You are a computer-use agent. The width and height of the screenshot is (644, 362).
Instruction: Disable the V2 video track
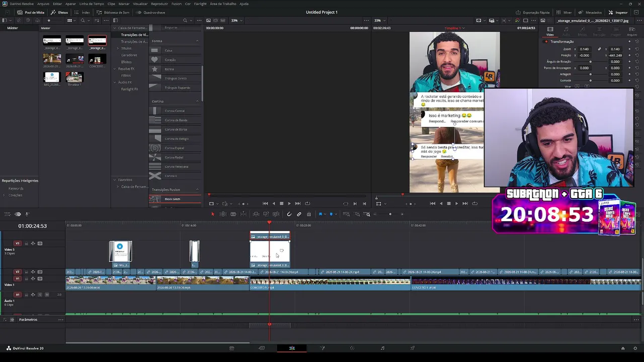(40, 272)
